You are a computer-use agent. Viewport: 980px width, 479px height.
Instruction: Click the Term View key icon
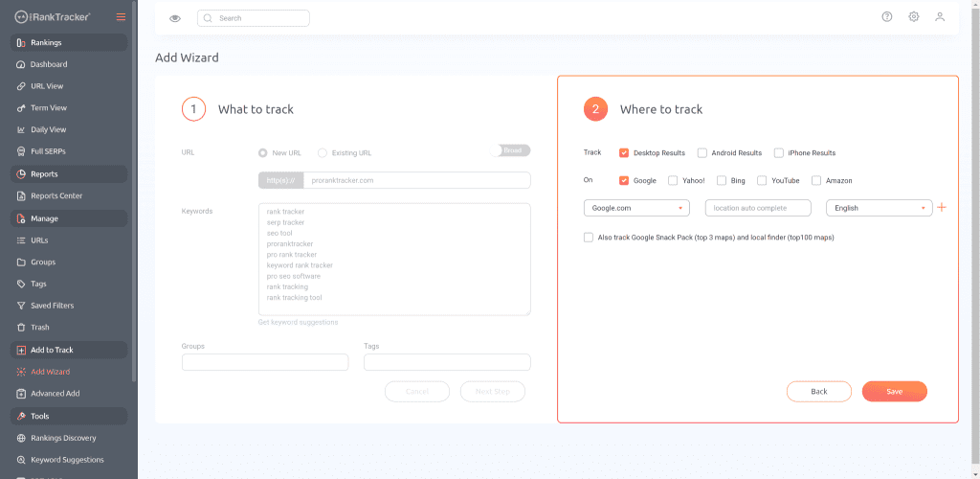pyautogui.click(x=21, y=108)
